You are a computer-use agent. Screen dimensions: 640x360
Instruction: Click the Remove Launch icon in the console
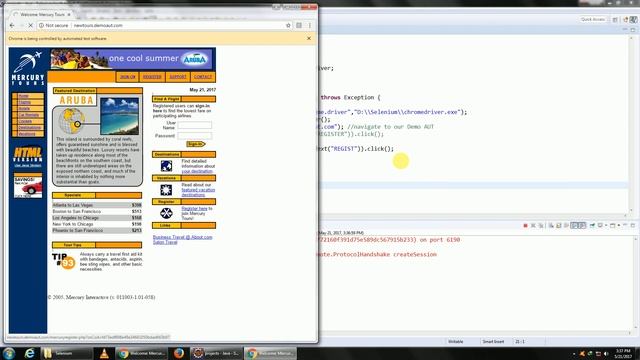click(x=533, y=226)
